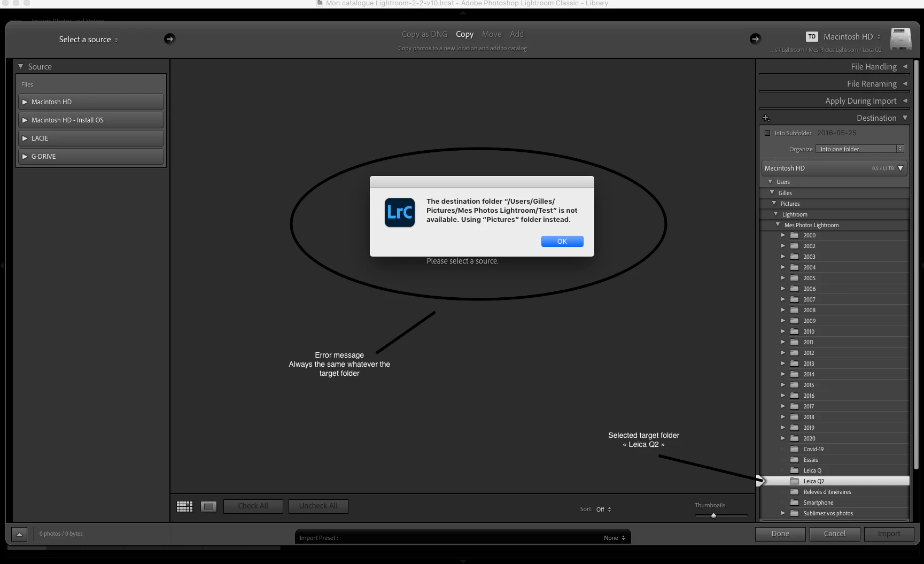Viewport: 924px width, 564px height.
Task: Click the Done button
Action: [x=780, y=534]
